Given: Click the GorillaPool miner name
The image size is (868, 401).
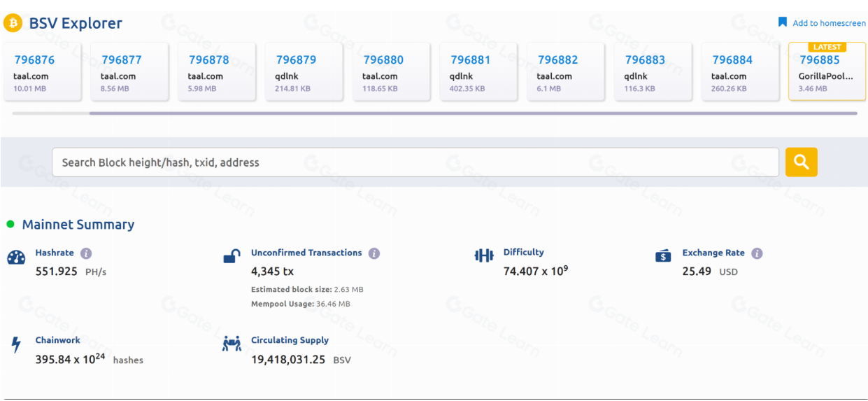Looking at the screenshot, I should click(826, 76).
